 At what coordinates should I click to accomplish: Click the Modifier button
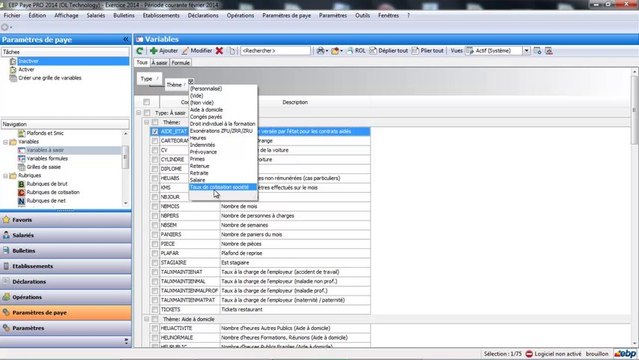[x=197, y=51]
